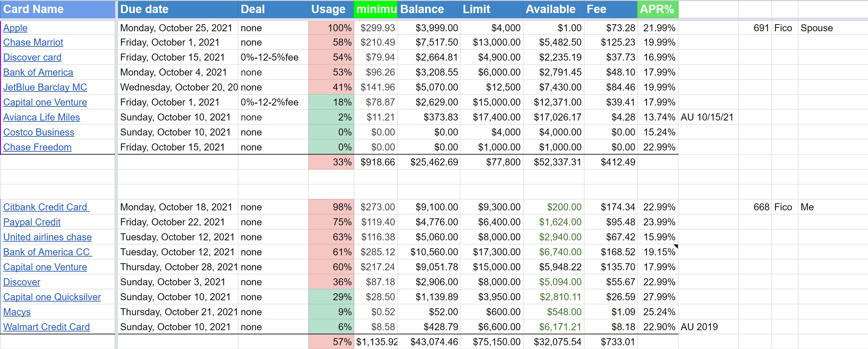This screenshot has width=868, height=349.
Task: Select the Due date header cell
Action: [178, 9]
